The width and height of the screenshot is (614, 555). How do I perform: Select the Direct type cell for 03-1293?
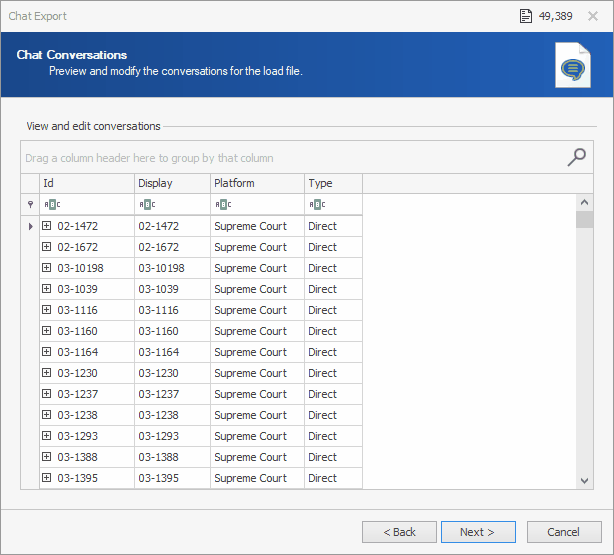pyautogui.click(x=333, y=436)
